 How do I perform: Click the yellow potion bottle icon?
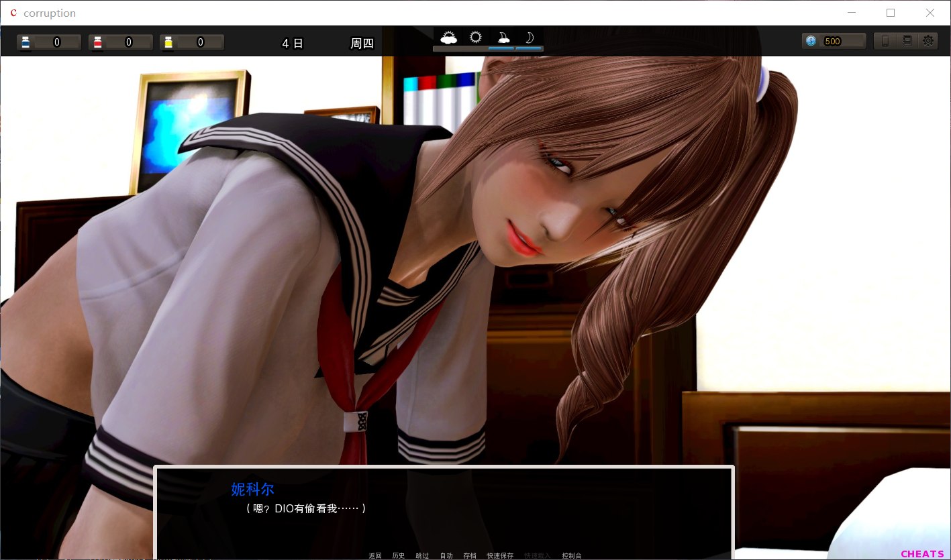point(168,42)
